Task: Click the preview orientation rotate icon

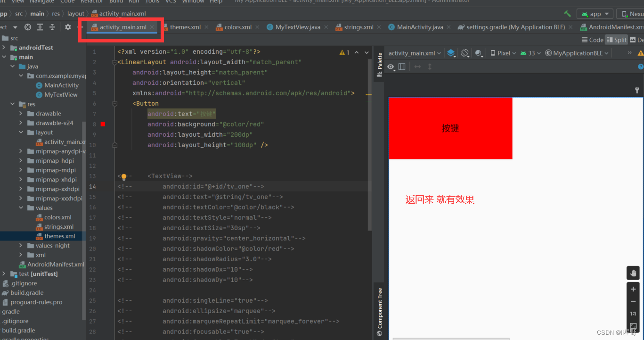Action: pos(465,53)
